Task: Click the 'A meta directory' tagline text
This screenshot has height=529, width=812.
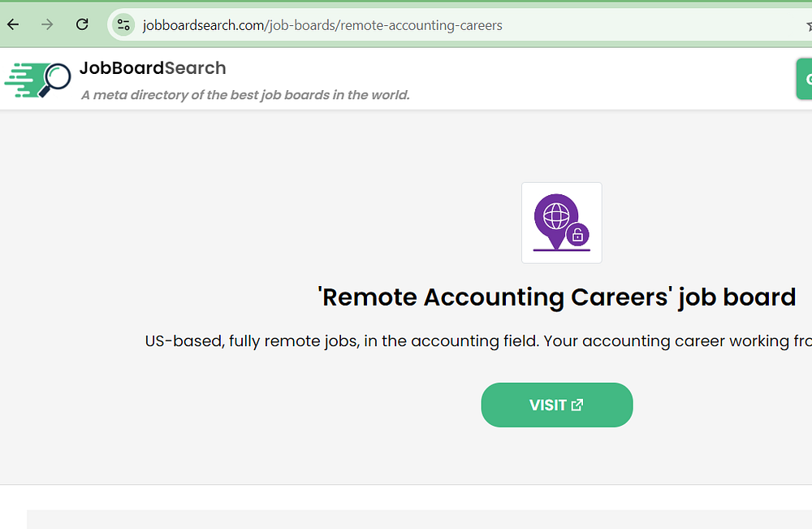Action: 245,95
